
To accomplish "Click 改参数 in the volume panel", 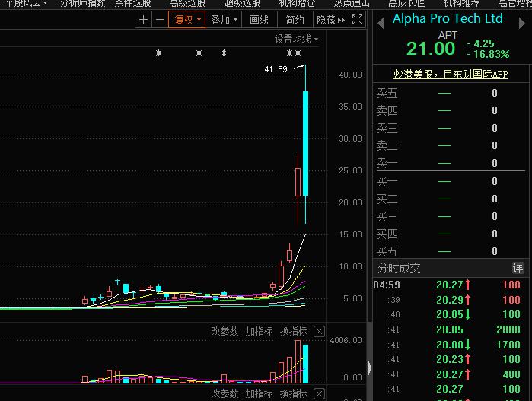I will click(225, 331).
